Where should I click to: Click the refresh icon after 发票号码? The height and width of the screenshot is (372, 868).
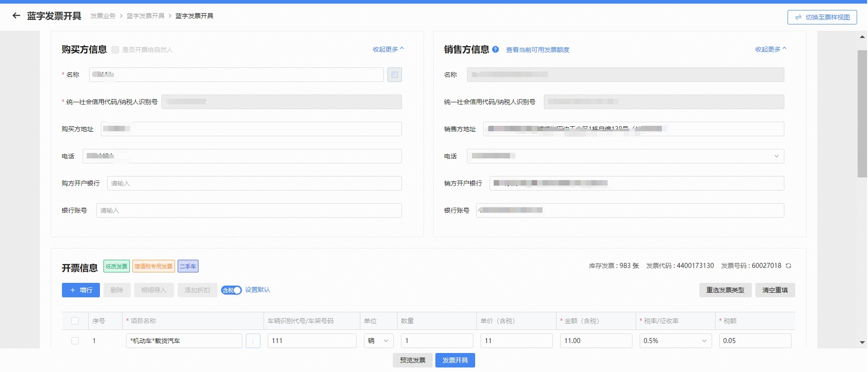(788, 266)
